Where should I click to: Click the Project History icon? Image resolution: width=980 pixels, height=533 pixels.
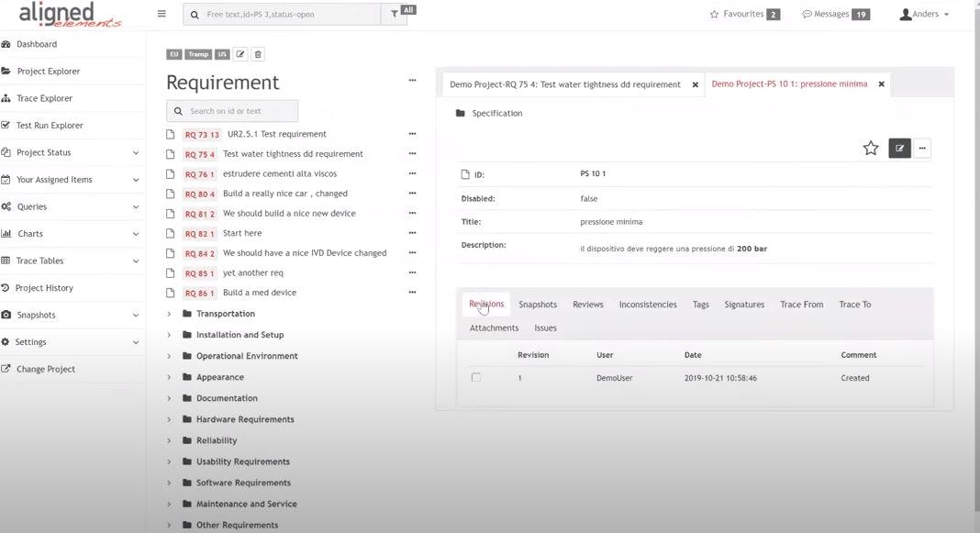pos(7,287)
